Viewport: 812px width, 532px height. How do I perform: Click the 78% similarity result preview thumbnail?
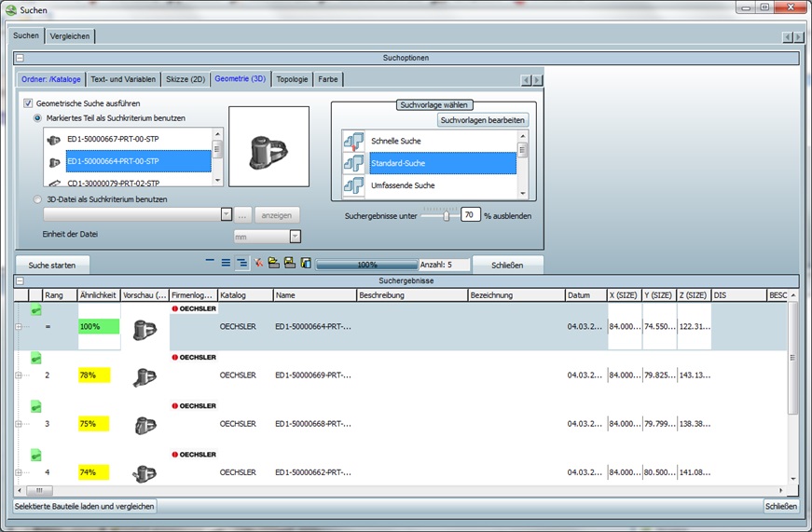(144, 375)
